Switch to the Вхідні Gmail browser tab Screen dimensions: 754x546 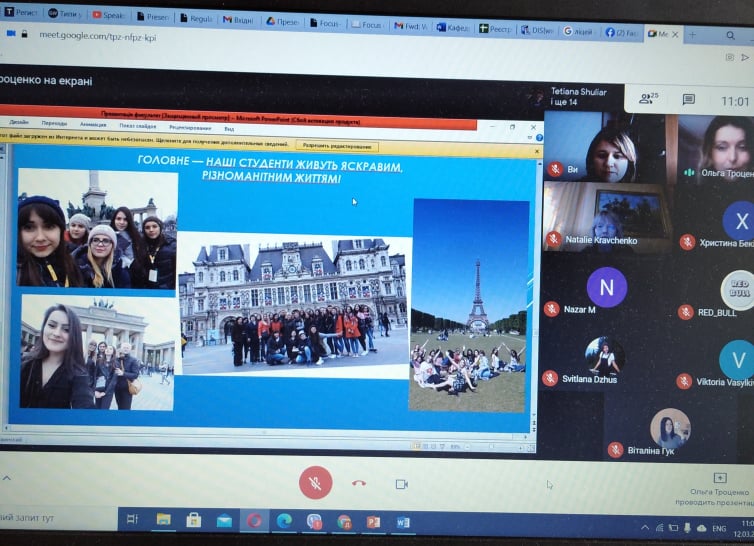click(238, 19)
